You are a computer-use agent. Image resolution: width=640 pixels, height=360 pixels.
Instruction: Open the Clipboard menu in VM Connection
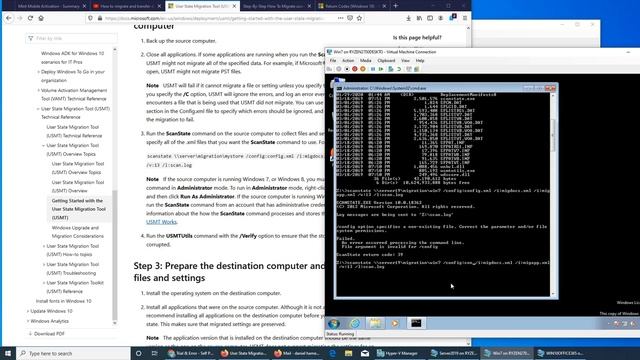(x=386, y=60)
